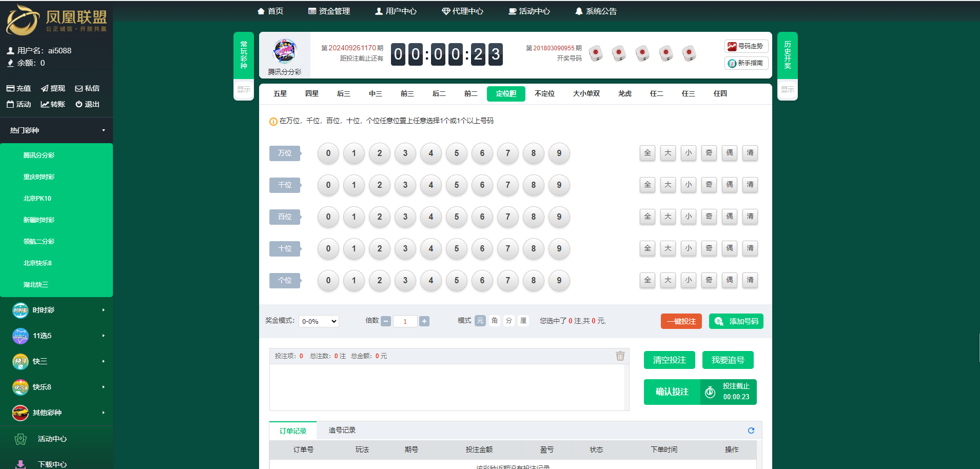The height and width of the screenshot is (469, 980).
Task: Click 偶 for the 十位 row
Action: 730,248
